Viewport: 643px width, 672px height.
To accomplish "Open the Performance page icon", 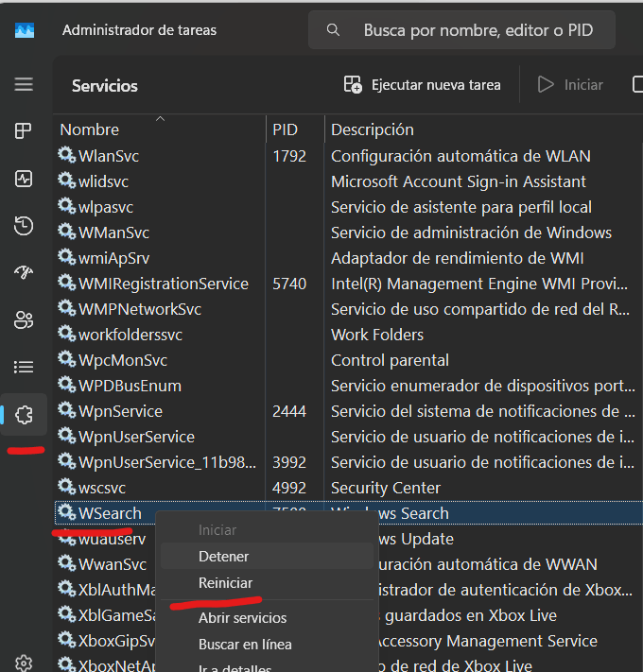I will coord(23,179).
